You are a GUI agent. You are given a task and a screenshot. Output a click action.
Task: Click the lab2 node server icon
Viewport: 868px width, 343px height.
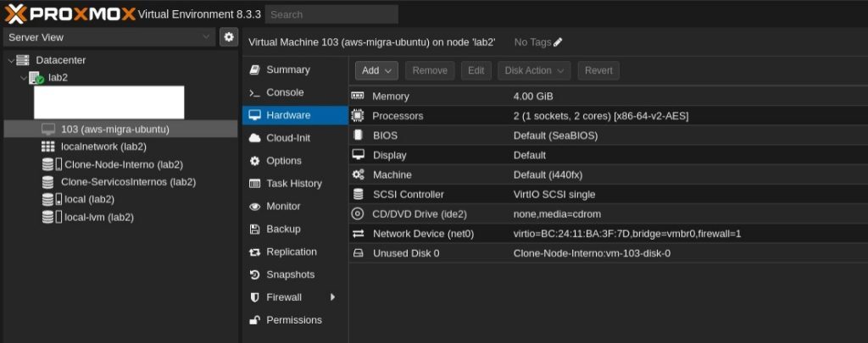pyautogui.click(x=36, y=78)
